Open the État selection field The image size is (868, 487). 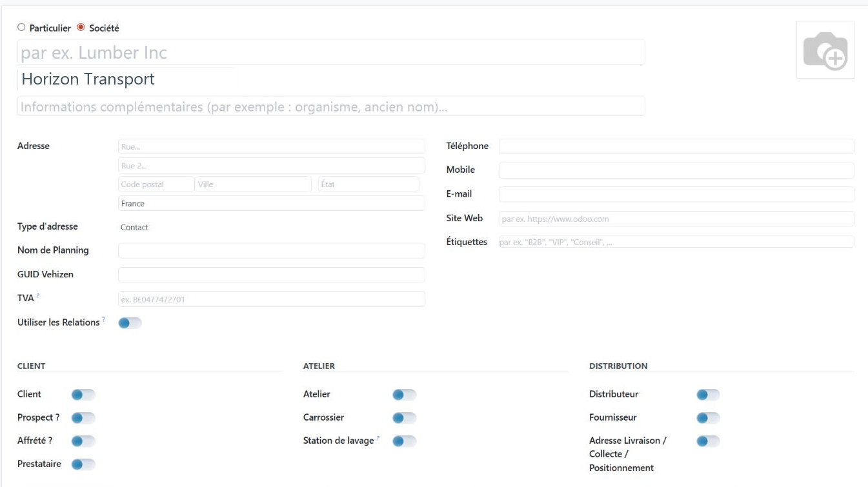pos(368,184)
